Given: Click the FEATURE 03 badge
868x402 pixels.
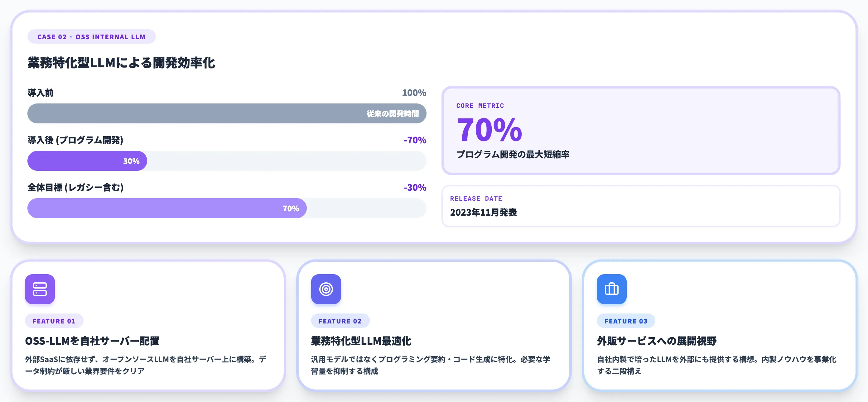Looking at the screenshot, I should click(626, 321).
